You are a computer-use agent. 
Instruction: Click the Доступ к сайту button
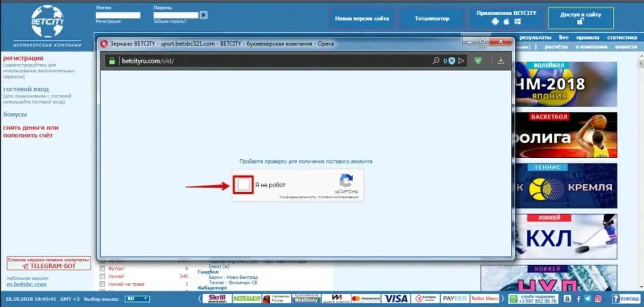(x=581, y=18)
